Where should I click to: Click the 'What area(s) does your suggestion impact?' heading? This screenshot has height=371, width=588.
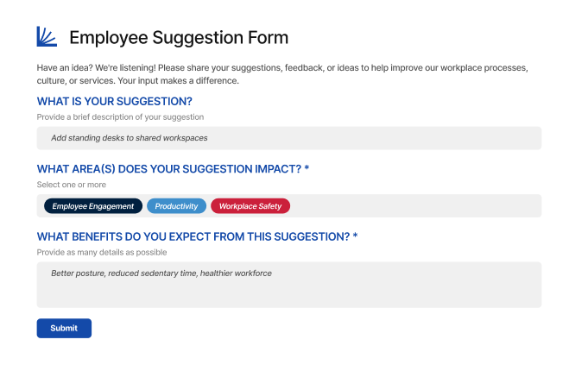pyautogui.click(x=168, y=168)
